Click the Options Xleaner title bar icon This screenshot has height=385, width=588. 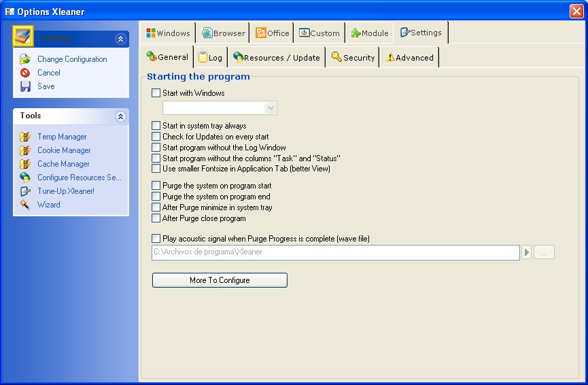tap(10, 12)
